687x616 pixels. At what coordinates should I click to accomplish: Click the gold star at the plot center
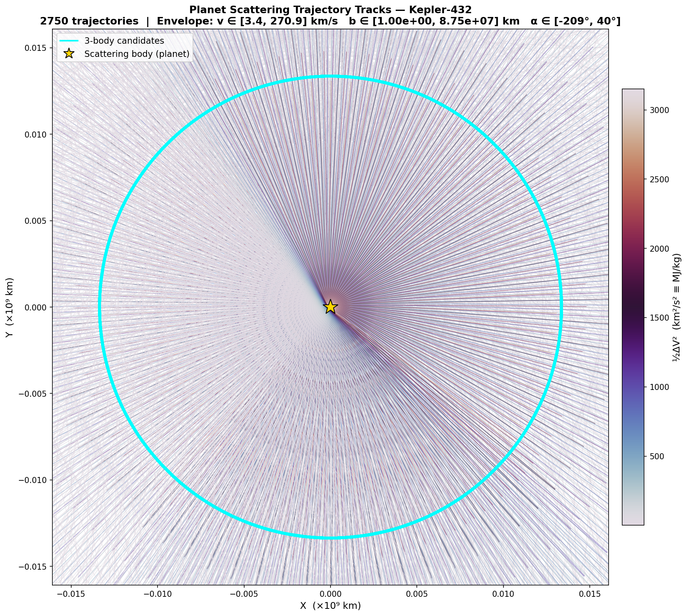[330, 307]
